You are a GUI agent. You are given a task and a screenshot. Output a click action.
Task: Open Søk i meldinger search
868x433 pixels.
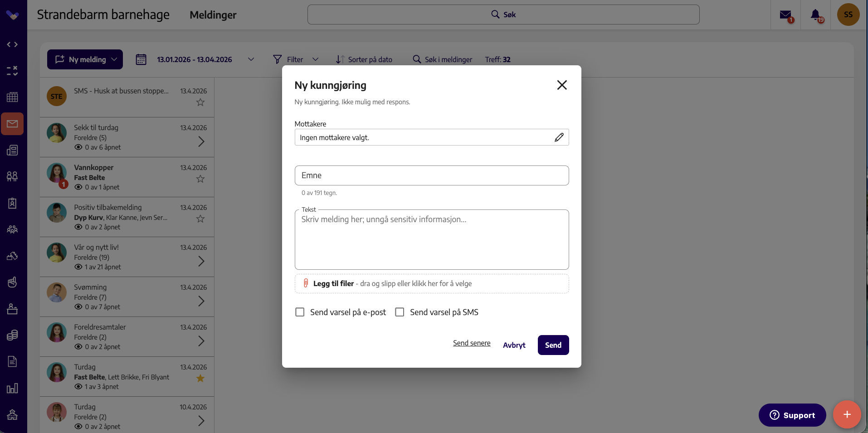click(442, 59)
